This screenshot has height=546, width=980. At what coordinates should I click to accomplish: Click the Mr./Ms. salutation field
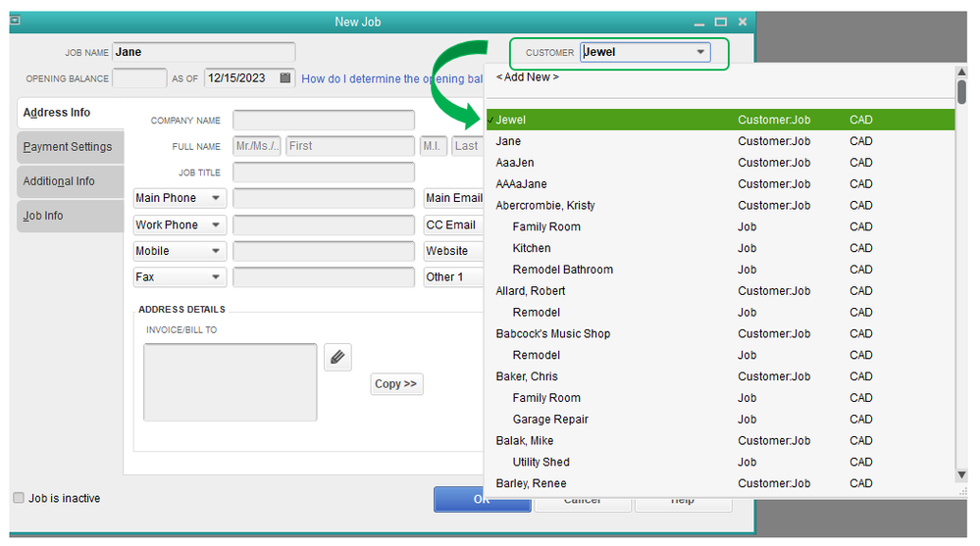257,146
